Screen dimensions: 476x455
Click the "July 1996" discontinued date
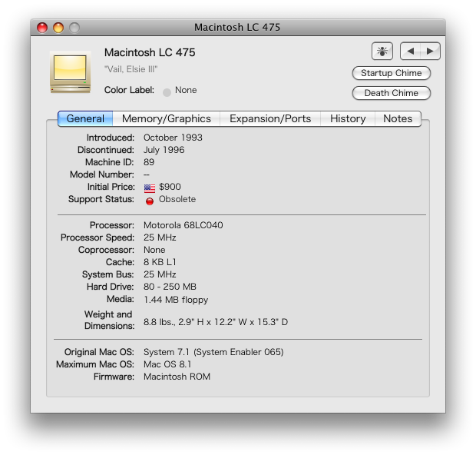tap(164, 150)
